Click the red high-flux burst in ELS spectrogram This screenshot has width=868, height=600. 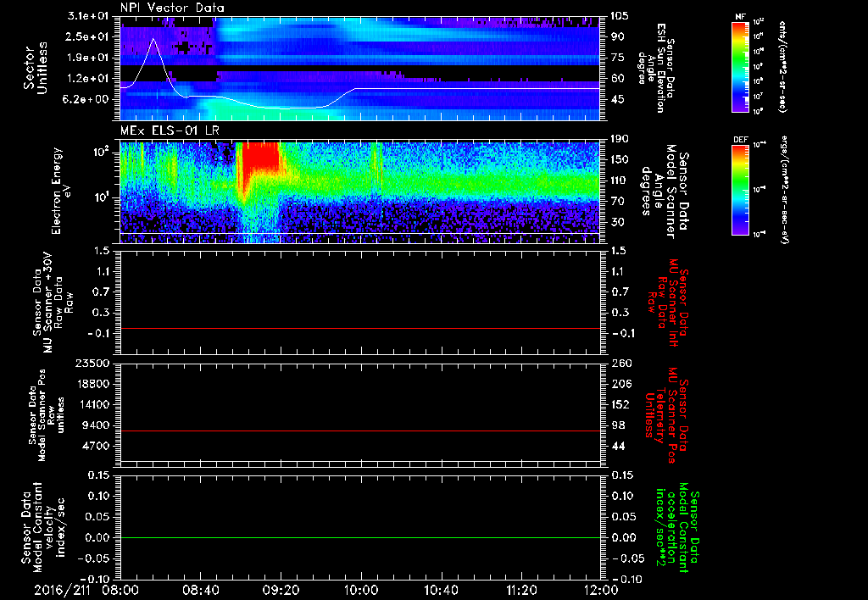click(x=260, y=157)
